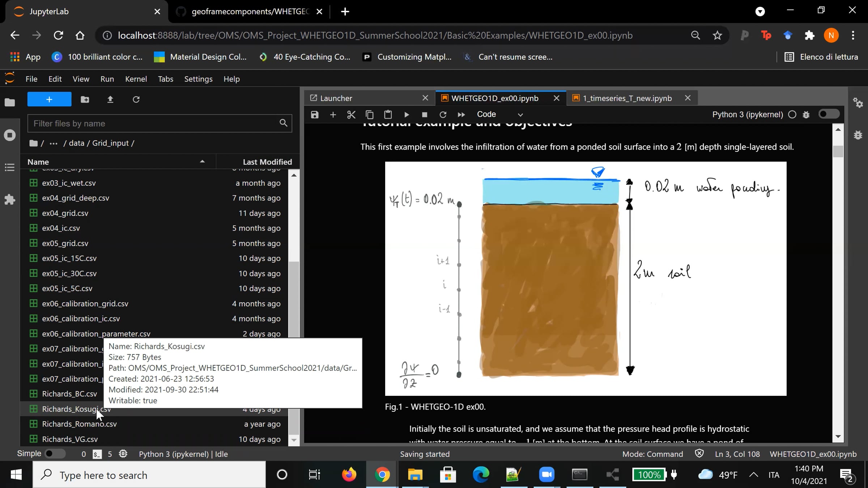This screenshot has height=488, width=868.
Task: Open Table of Contents sidebar
Action: tap(10, 167)
